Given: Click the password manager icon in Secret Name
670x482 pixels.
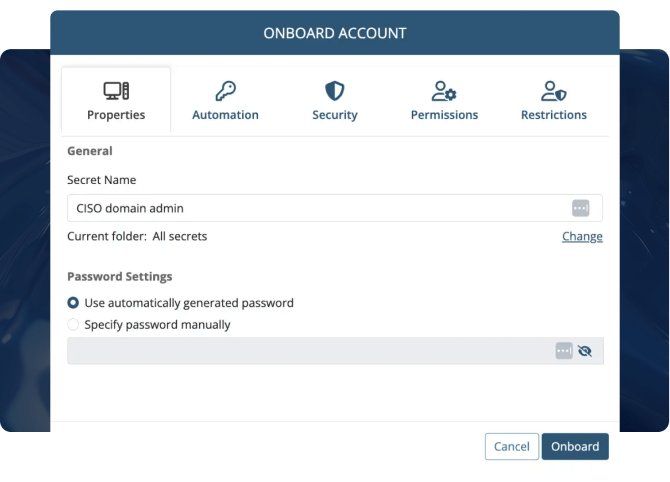Looking at the screenshot, I should coord(580,208).
